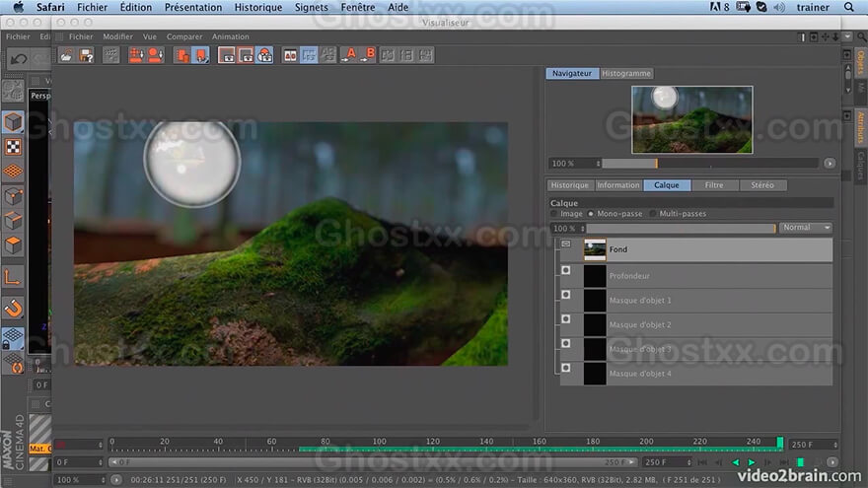Viewport: 868px width, 488px height.
Task: Click the round arrow button beside navigator zoom
Action: tap(830, 164)
